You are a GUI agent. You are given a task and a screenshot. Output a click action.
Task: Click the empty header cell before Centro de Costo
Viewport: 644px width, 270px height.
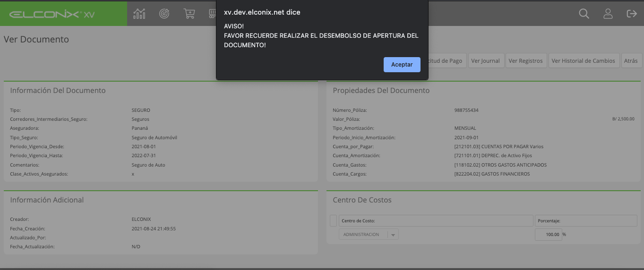(x=333, y=221)
